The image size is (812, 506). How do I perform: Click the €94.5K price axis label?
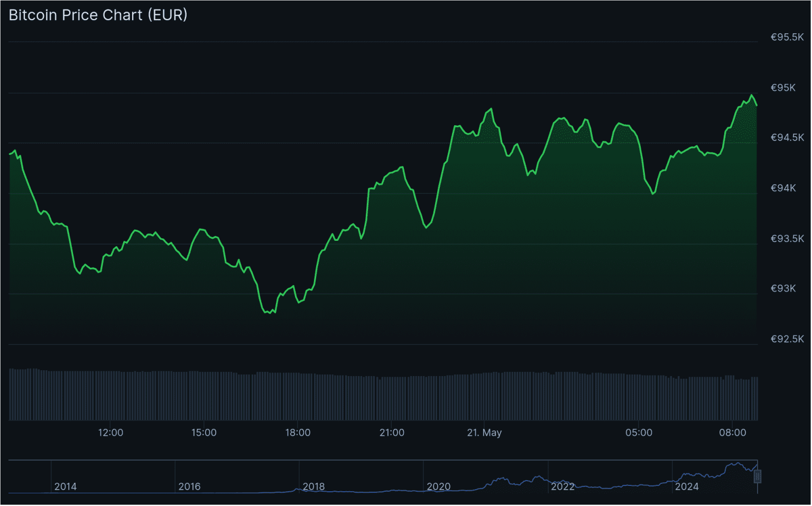coord(786,137)
